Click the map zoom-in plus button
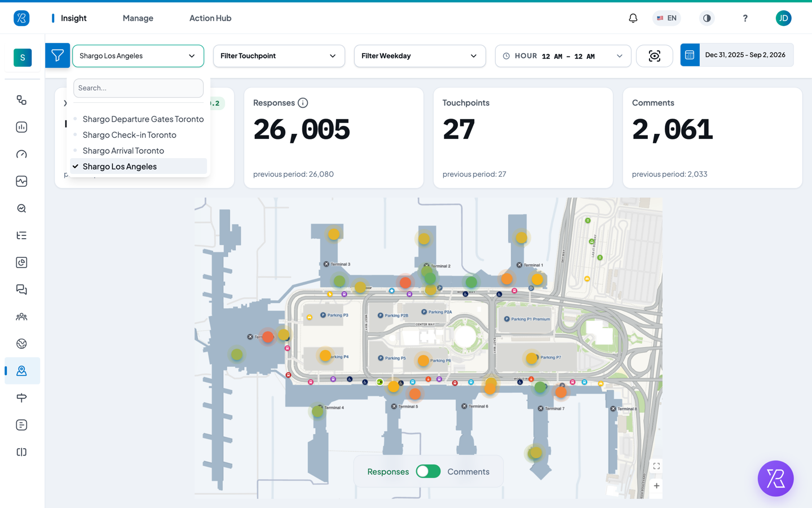Image resolution: width=812 pixels, height=508 pixels. pos(656,485)
